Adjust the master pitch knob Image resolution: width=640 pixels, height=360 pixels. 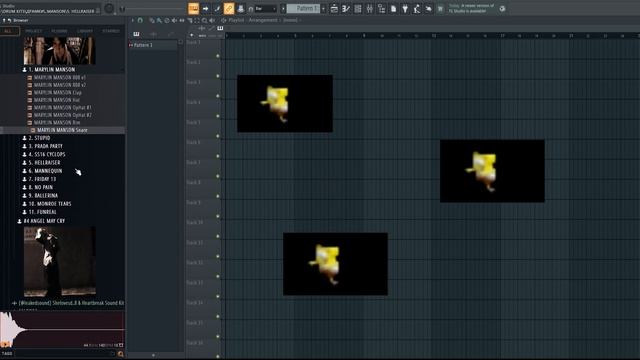coord(122,9)
